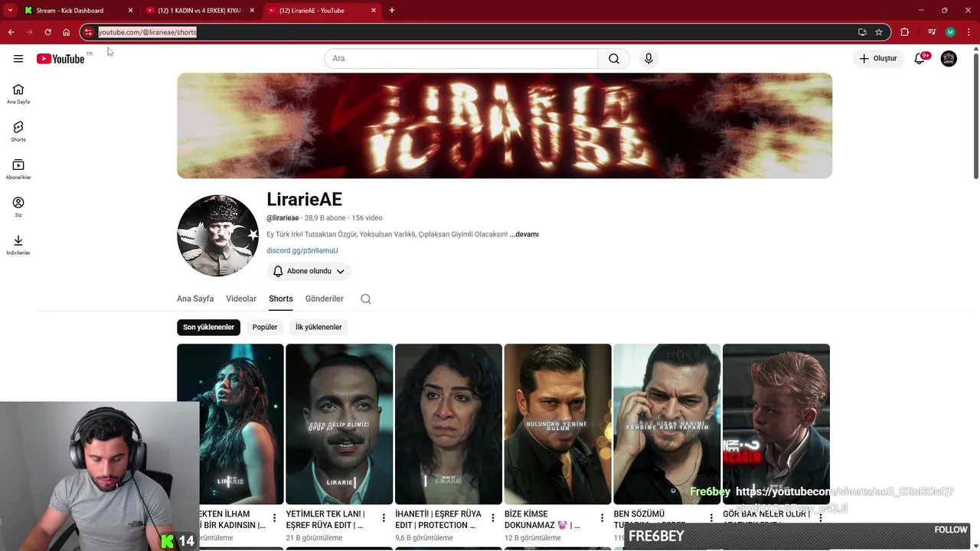
Task: Click the Oluştur create button
Action: click(x=878, y=59)
